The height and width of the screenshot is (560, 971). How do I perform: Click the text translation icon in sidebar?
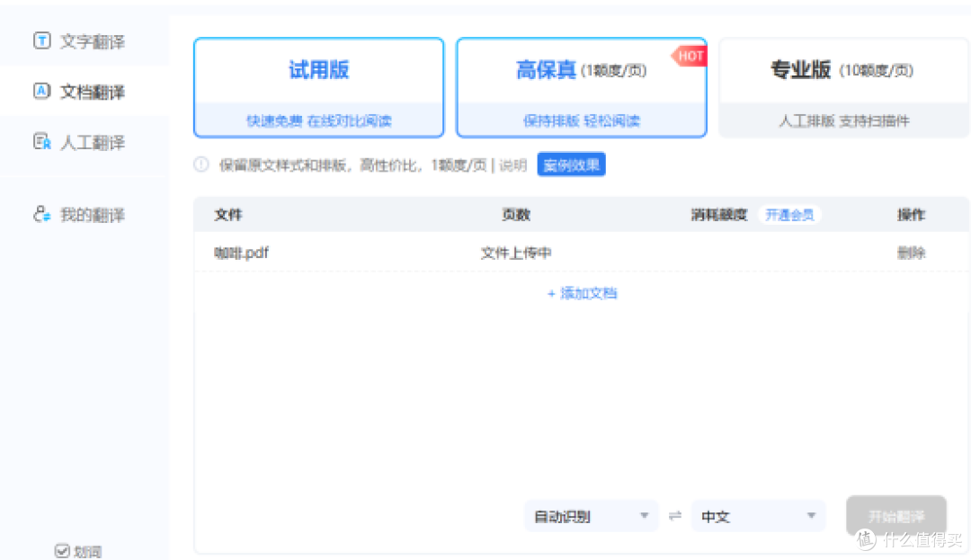pyautogui.click(x=42, y=40)
